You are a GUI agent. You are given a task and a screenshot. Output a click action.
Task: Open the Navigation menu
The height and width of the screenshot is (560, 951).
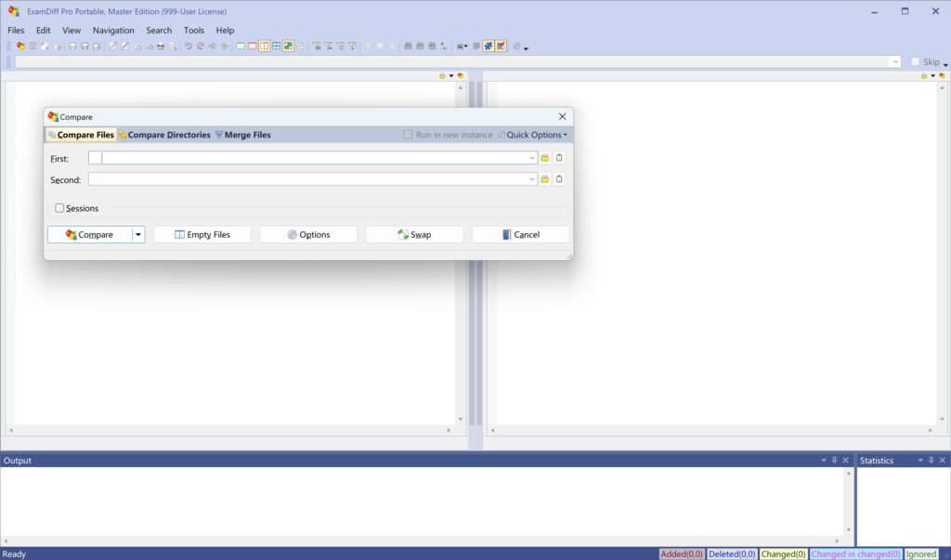tap(113, 30)
